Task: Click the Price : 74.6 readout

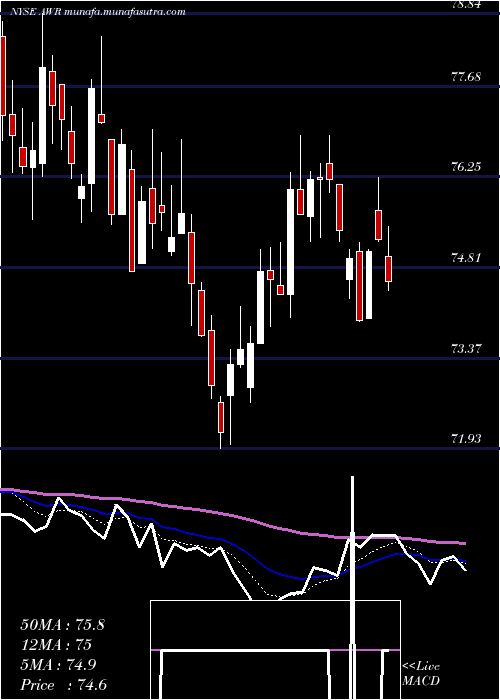Action: [63, 685]
